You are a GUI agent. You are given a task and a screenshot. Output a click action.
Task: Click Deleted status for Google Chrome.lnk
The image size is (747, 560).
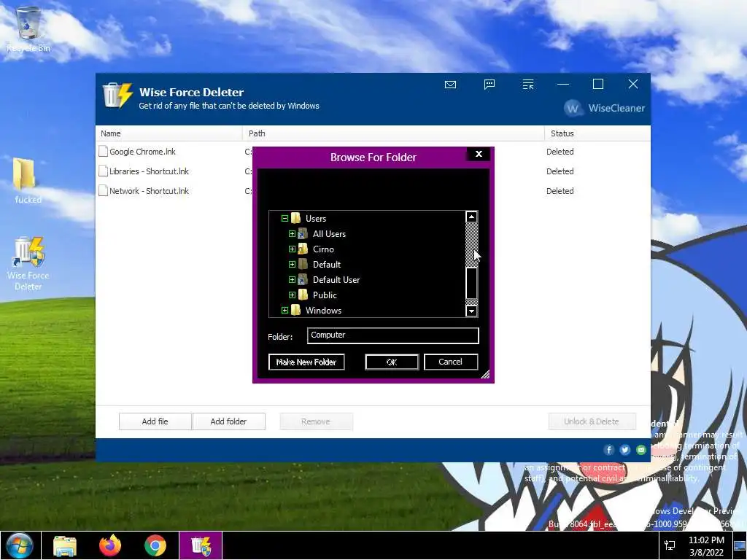pos(560,152)
